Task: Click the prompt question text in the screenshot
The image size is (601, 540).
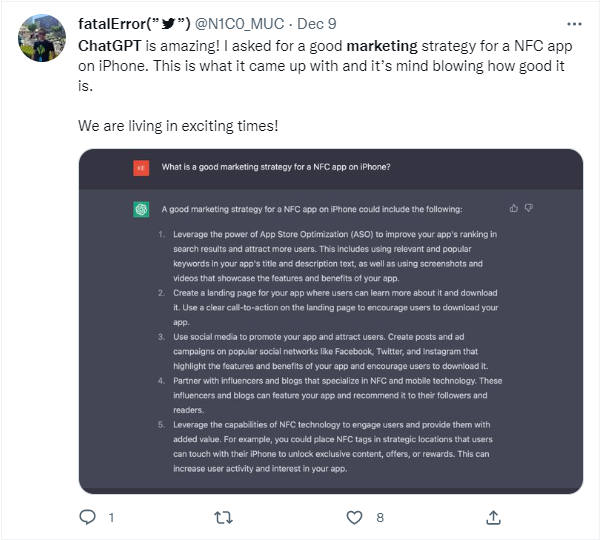Action: 275,167
